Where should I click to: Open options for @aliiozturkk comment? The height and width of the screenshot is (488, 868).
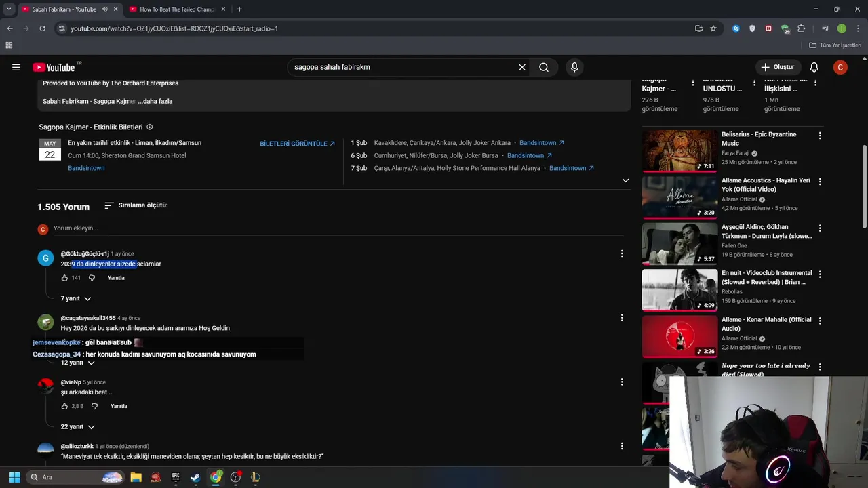pyautogui.click(x=622, y=446)
